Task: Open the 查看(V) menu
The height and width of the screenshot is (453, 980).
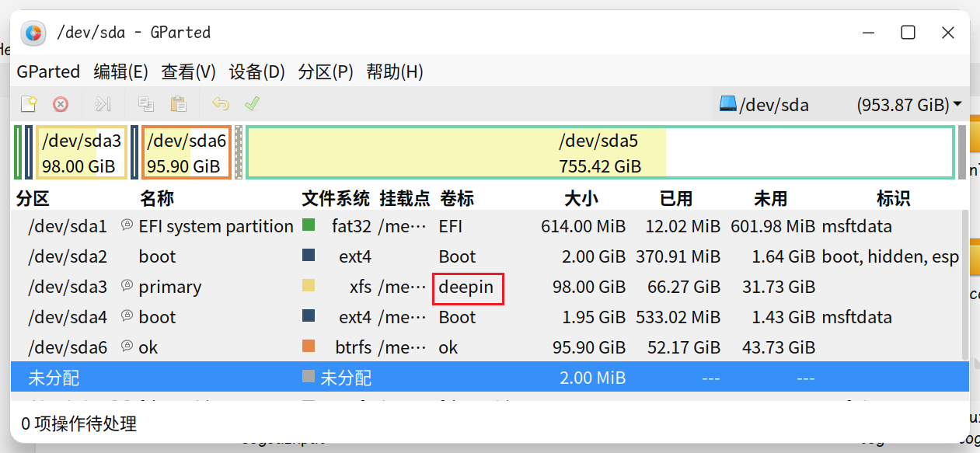Action: point(188,71)
